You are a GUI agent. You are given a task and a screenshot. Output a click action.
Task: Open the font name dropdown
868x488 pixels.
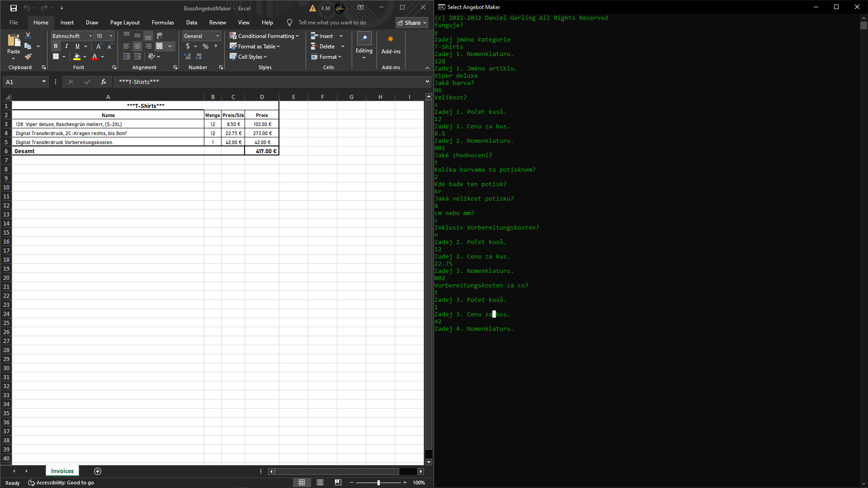point(90,36)
